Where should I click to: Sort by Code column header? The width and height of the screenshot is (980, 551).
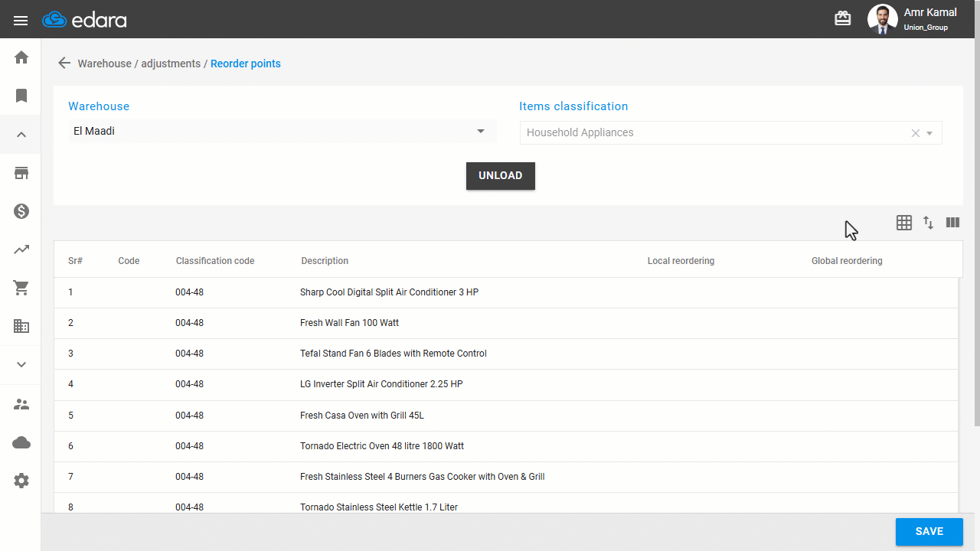[129, 261]
